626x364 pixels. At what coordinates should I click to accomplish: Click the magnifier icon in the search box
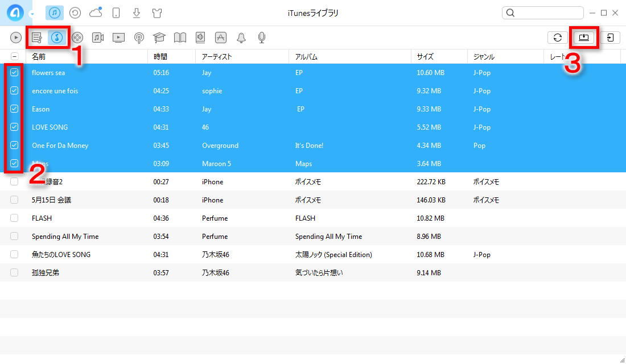pos(510,13)
